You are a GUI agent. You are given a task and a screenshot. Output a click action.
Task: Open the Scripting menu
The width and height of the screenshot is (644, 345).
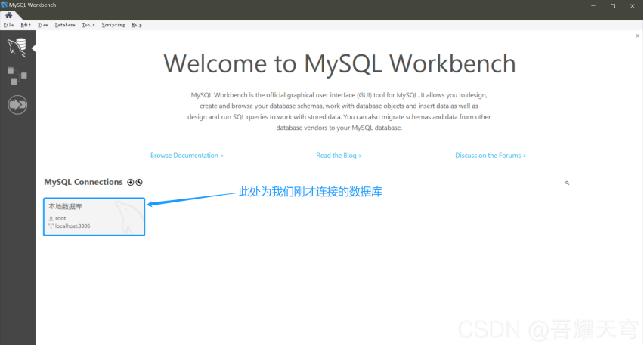coord(113,25)
